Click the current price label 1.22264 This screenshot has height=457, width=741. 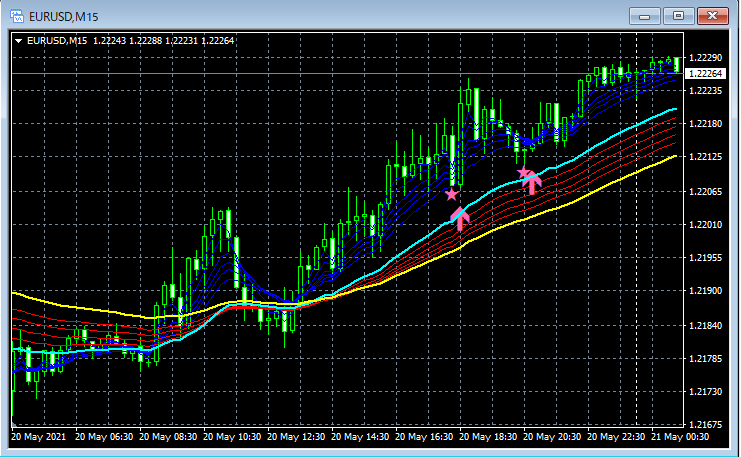coord(706,74)
